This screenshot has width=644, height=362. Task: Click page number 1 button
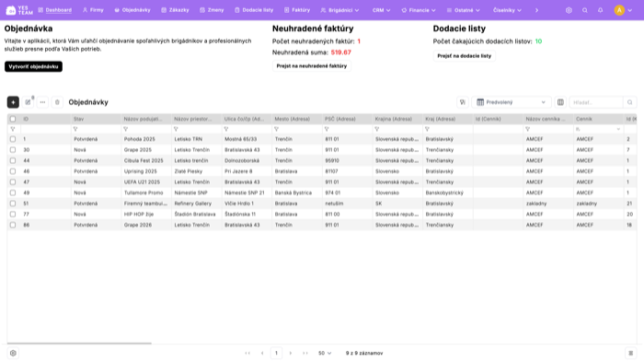click(276, 353)
